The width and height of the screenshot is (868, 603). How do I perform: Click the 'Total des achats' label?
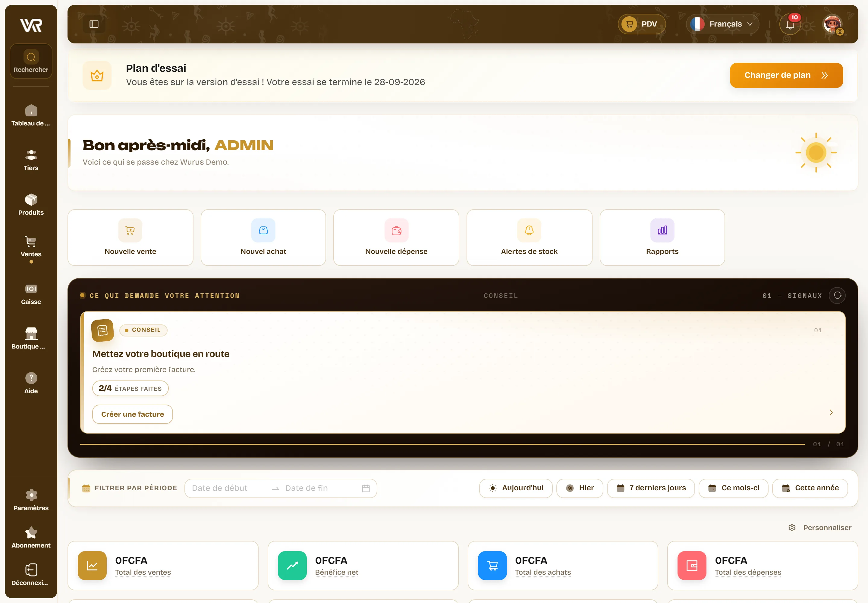[543, 572]
